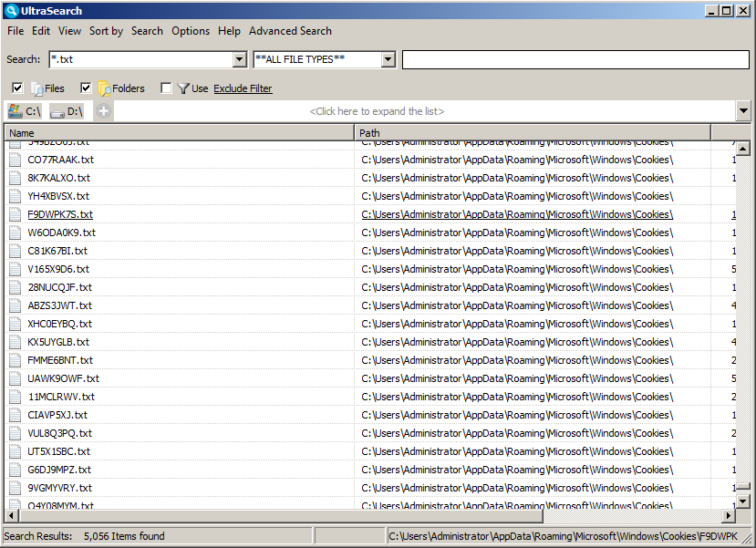756x548 pixels.
Task: Click the '5,056 Items found' status text
Action: coord(124,536)
